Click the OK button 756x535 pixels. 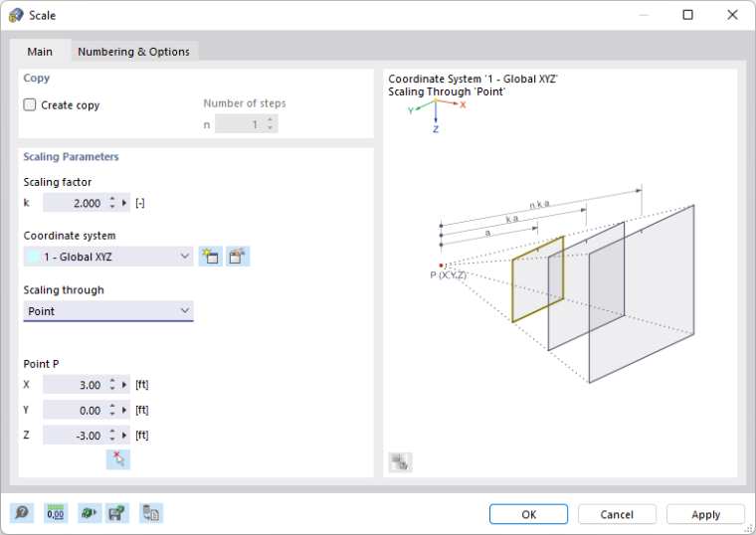tap(528, 514)
